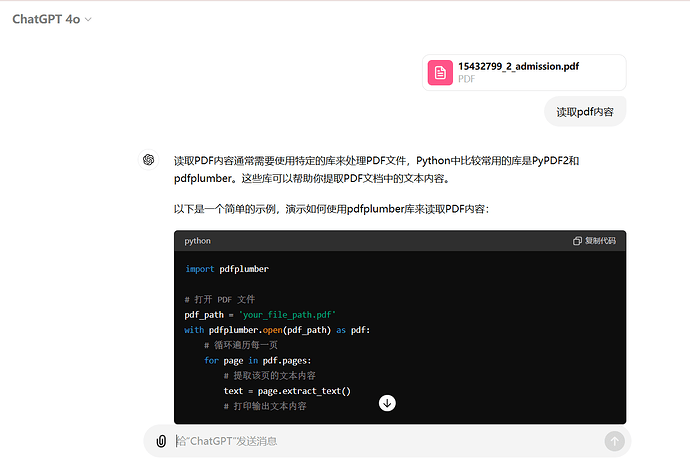Image resolution: width=690 pixels, height=460 pixels.
Task: Open the ChatGPT 4o model selector dropdown
Action: point(52,19)
